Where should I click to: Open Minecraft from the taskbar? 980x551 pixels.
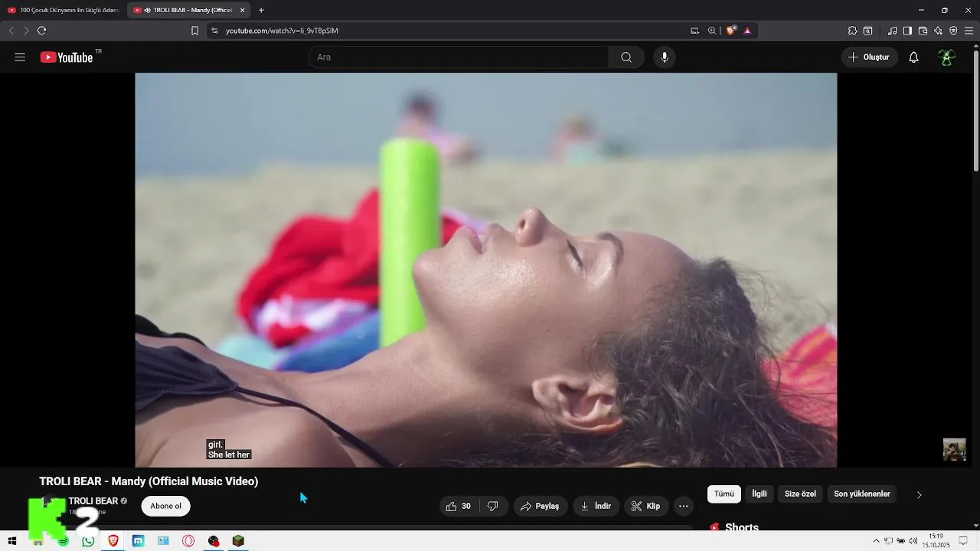(x=238, y=541)
